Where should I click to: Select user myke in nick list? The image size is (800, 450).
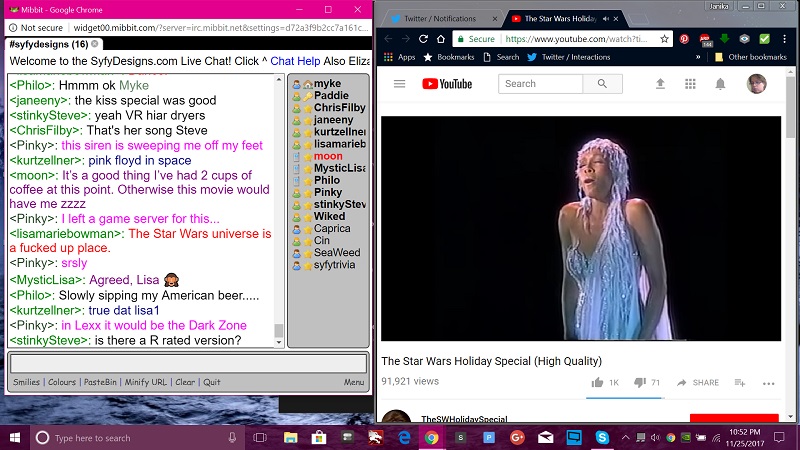pos(327,83)
